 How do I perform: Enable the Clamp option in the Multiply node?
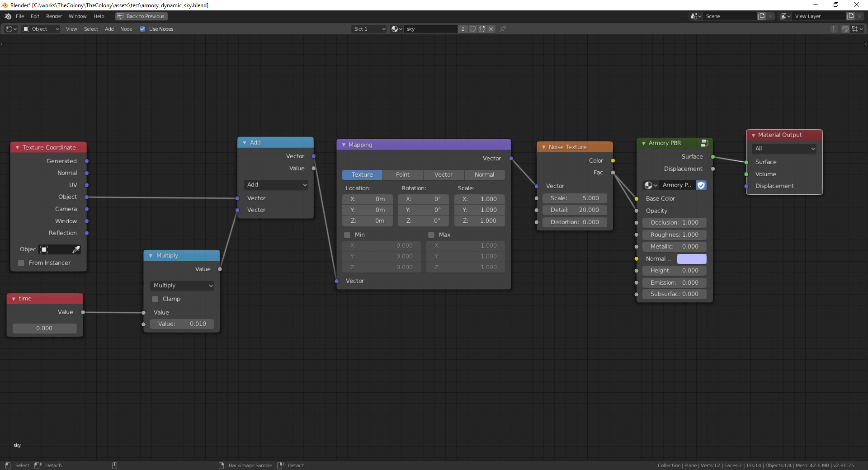154,299
